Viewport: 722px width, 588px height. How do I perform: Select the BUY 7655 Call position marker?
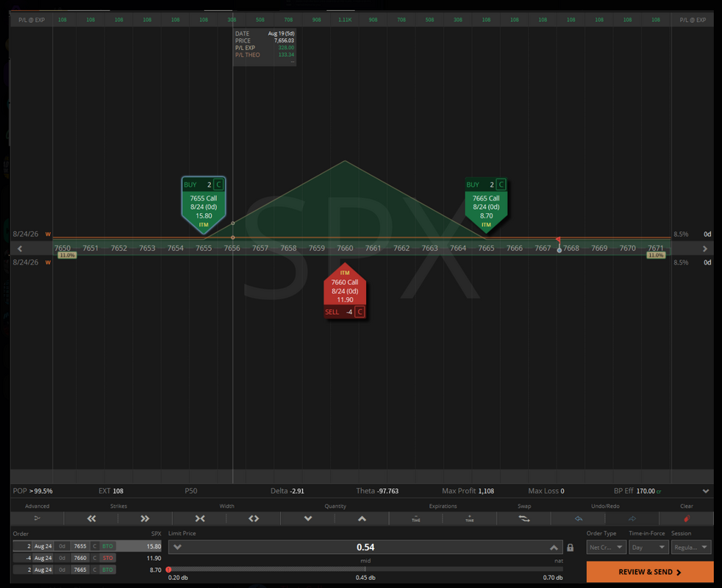click(x=204, y=205)
